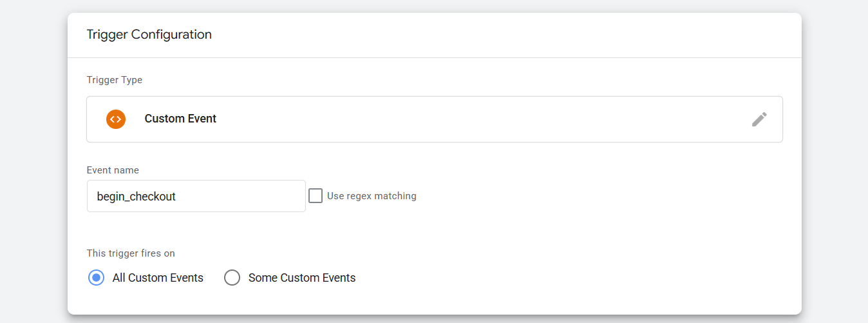
Task: Click the pencil edit icon for Trigger Type
Action: tap(759, 119)
